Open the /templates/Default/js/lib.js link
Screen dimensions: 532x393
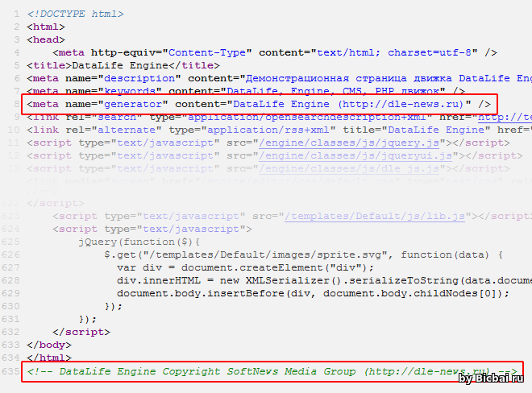click(375, 216)
